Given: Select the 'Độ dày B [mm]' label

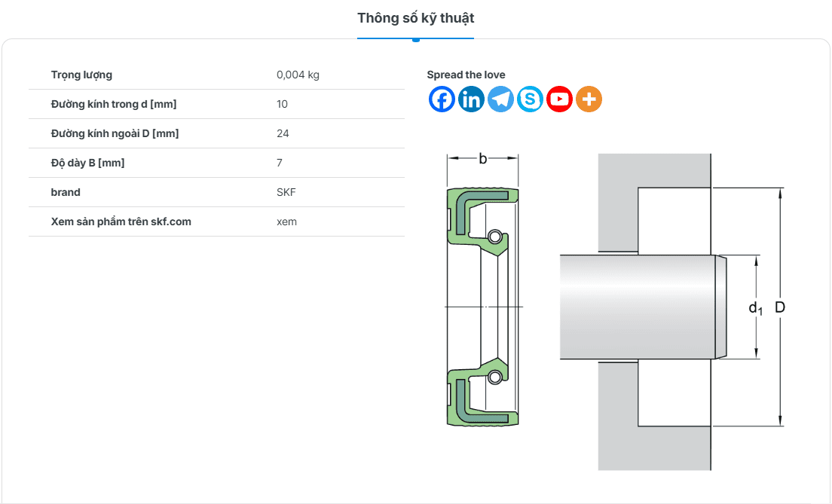Looking at the screenshot, I should [x=87, y=163].
